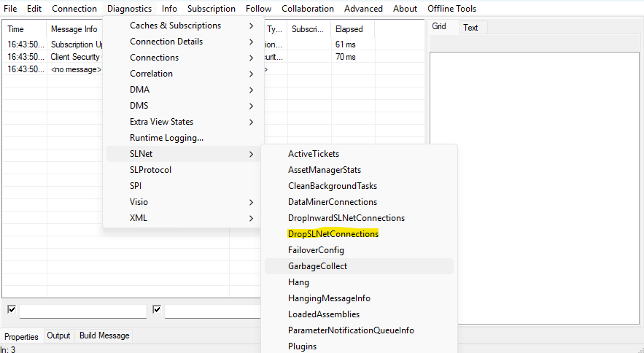The height and width of the screenshot is (353, 644).
Task: Open the Offline Tools menu
Action: click(451, 9)
